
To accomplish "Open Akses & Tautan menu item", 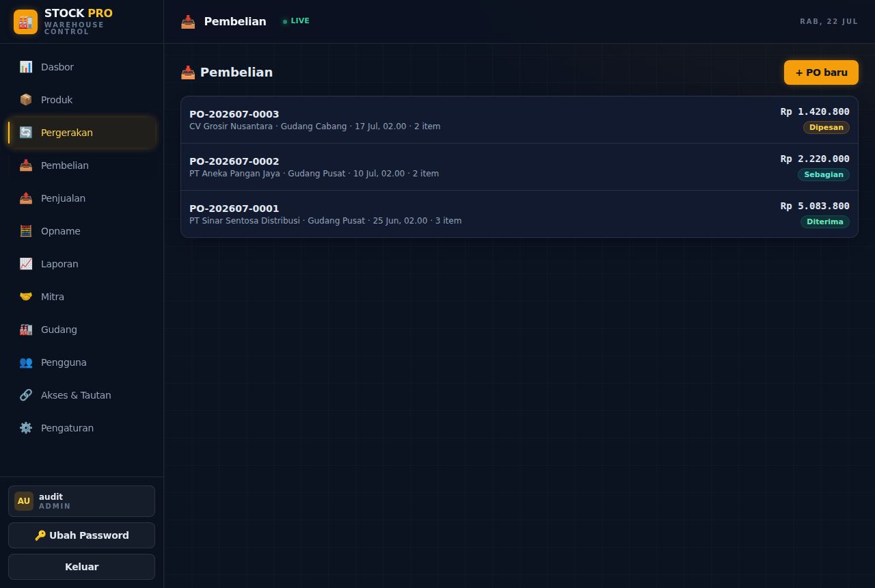I will tap(82, 395).
